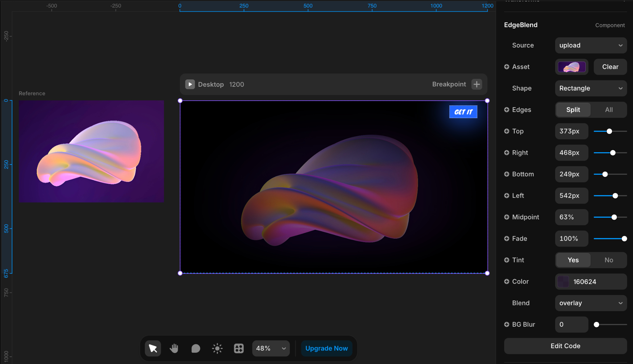Set Edges to All
This screenshot has height=364, width=633.
click(x=609, y=110)
